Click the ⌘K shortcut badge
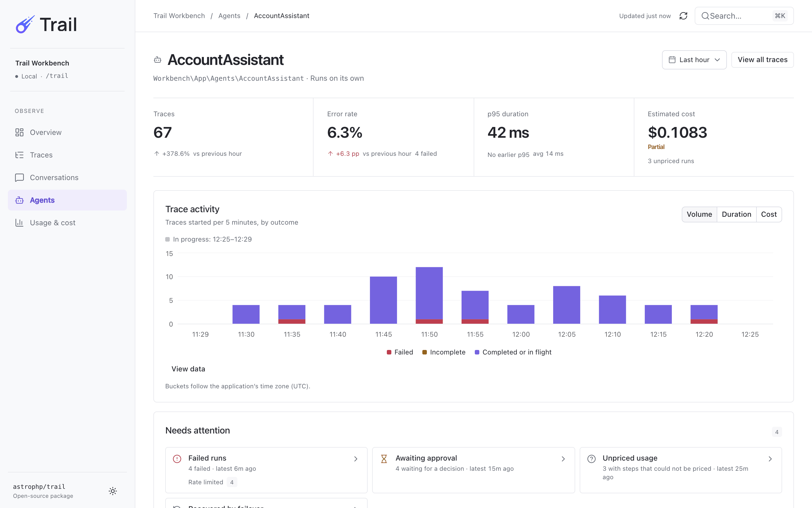This screenshot has height=508, width=812. tap(780, 16)
